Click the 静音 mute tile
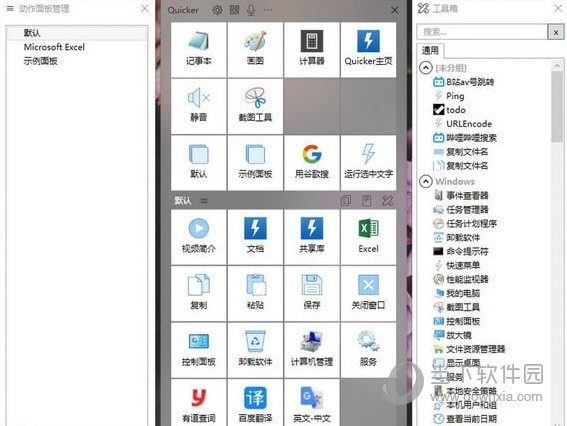This screenshot has height=426, width=567. coord(199,106)
